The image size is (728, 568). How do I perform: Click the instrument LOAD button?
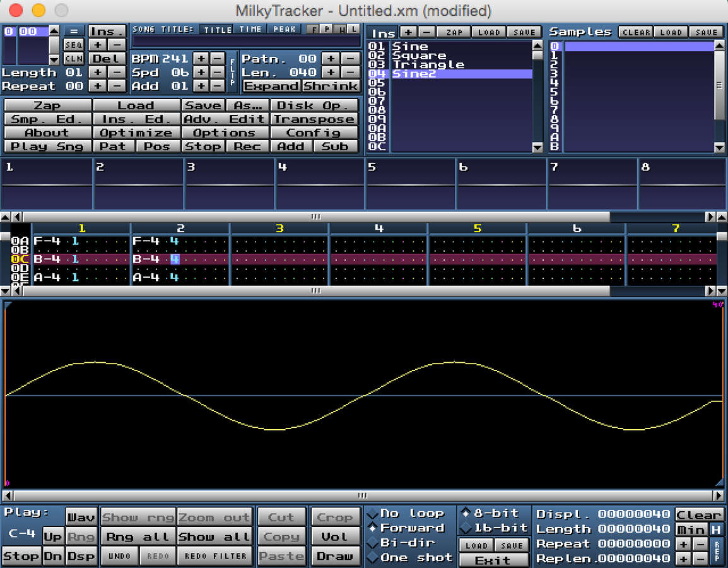pyautogui.click(x=489, y=32)
